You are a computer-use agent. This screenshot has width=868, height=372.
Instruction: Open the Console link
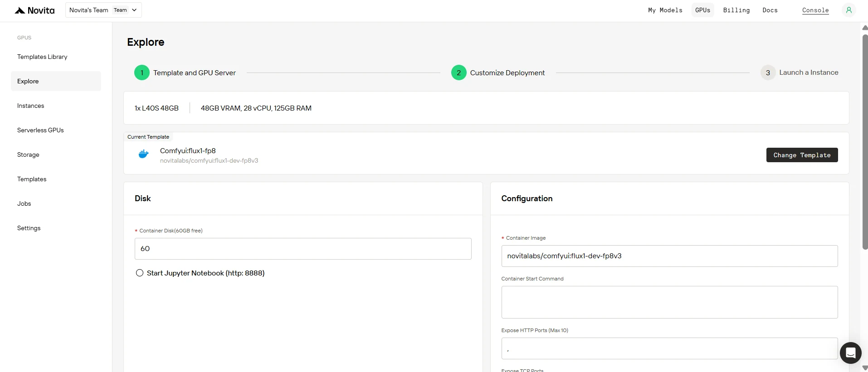(x=815, y=10)
